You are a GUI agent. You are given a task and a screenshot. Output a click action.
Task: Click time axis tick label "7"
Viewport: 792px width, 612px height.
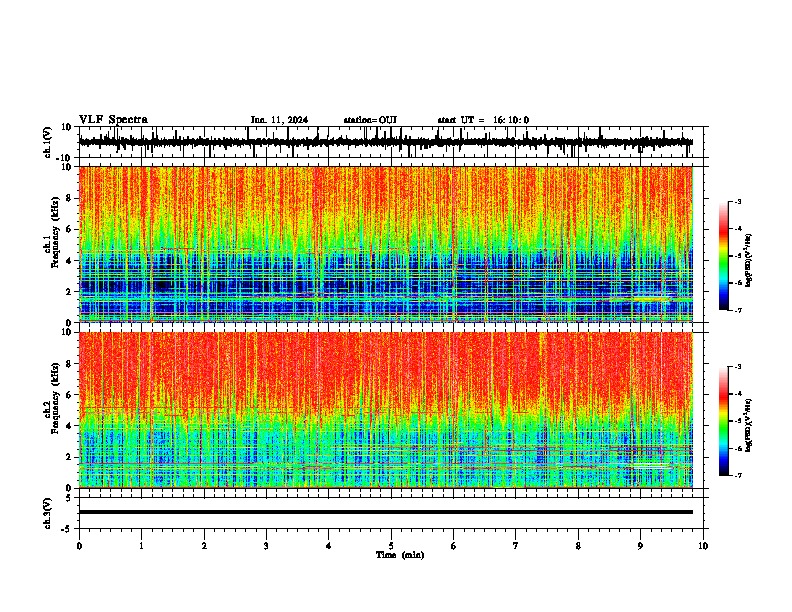pos(516,546)
